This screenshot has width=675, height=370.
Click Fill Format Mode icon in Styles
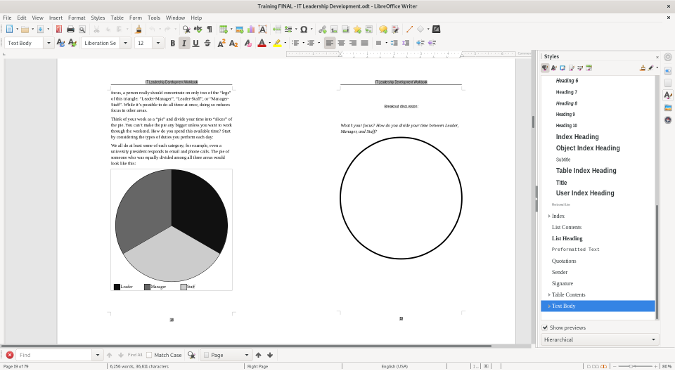[643, 68]
